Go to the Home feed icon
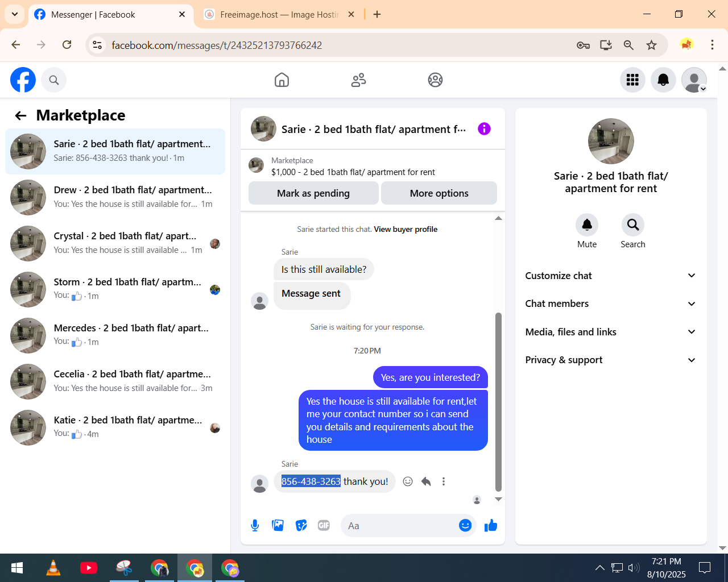 point(282,80)
